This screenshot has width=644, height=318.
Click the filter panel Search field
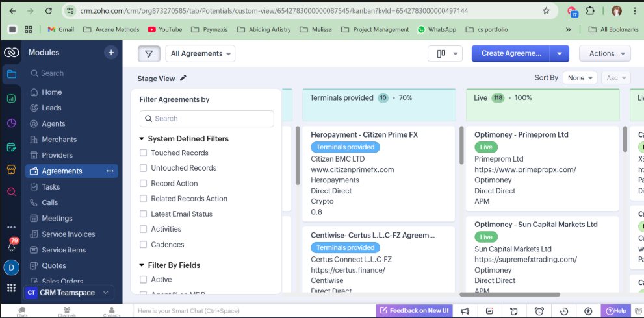[207, 119]
